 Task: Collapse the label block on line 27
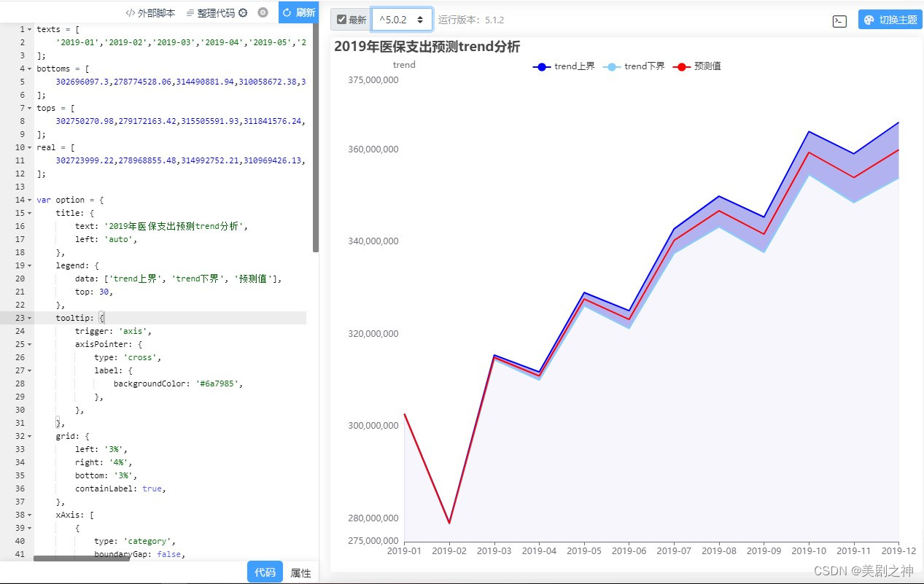[x=30, y=370]
